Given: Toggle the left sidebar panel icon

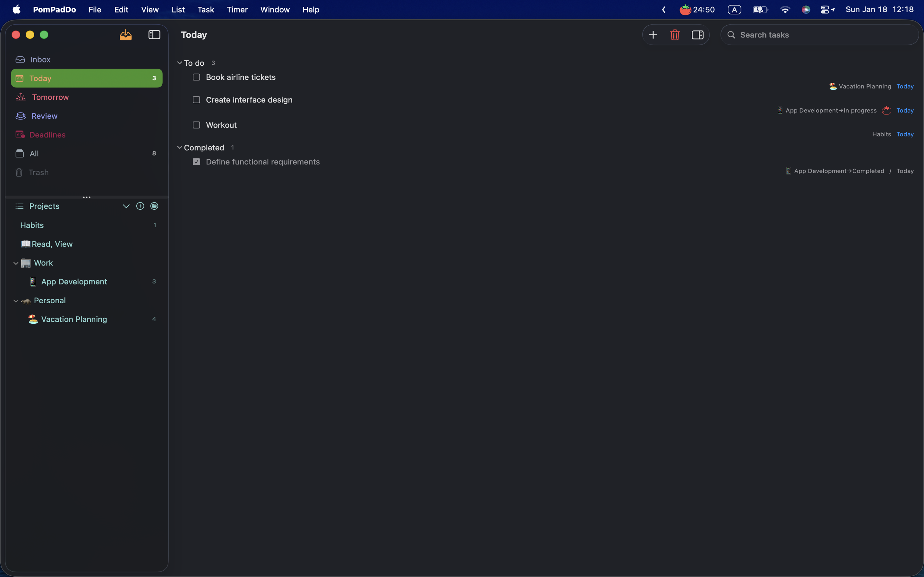Looking at the screenshot, I should click(154, 35).
